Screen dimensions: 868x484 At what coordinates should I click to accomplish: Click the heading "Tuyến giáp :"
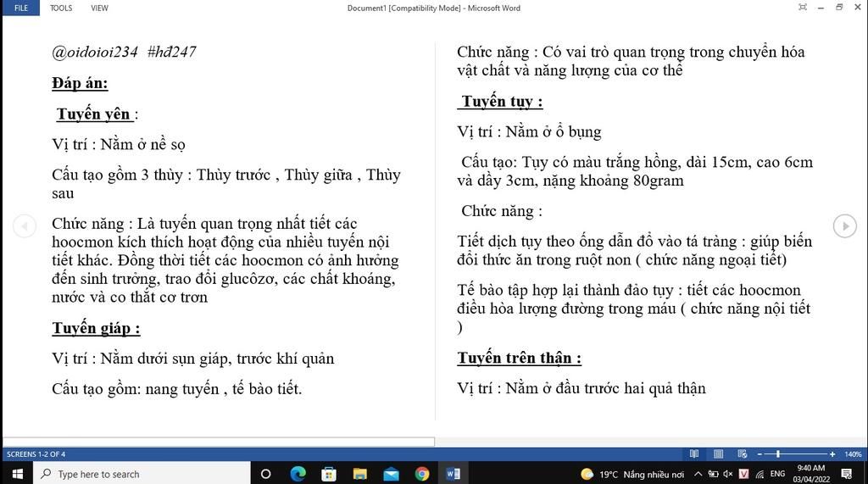click(96, 328)
